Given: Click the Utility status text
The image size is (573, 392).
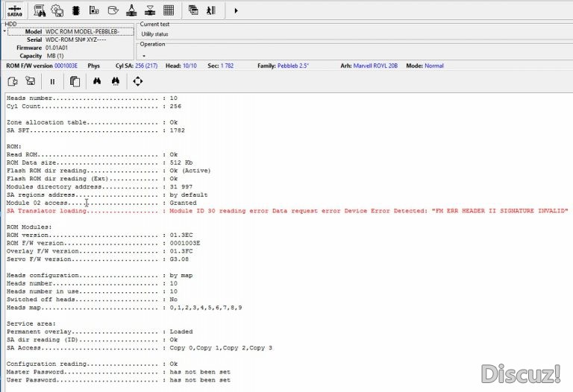Looking at the screenshot, I should (x=154, y=34).
